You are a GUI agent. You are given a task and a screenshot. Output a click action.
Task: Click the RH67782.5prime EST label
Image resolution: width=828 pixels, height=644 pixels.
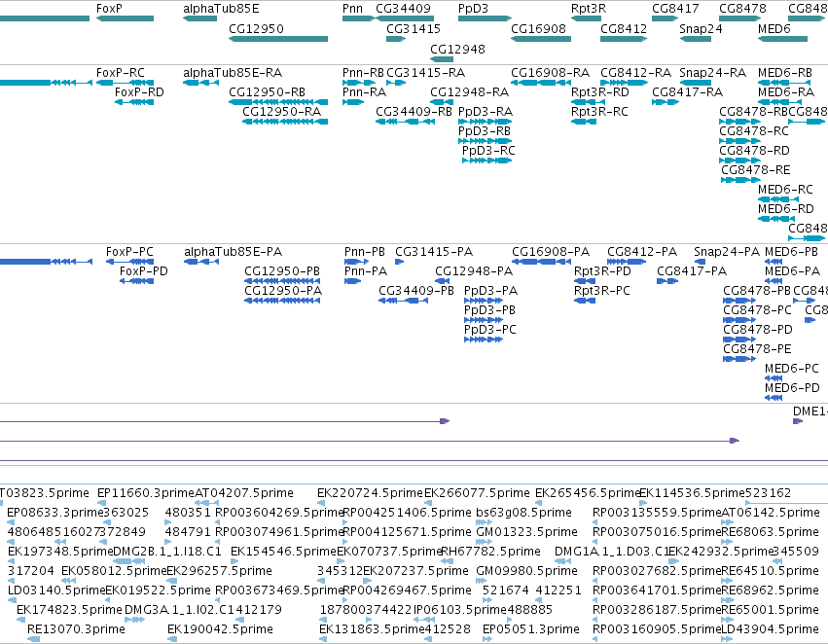point(490,551)
